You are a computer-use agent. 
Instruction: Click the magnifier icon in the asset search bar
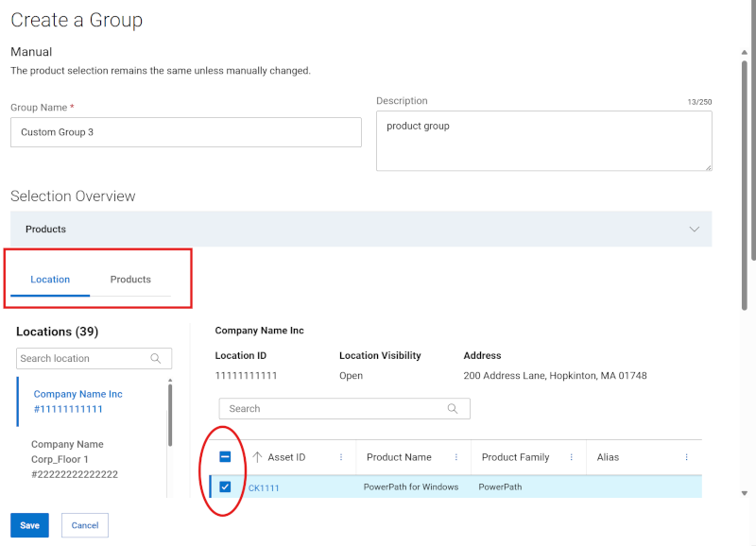tap(451, 408)
